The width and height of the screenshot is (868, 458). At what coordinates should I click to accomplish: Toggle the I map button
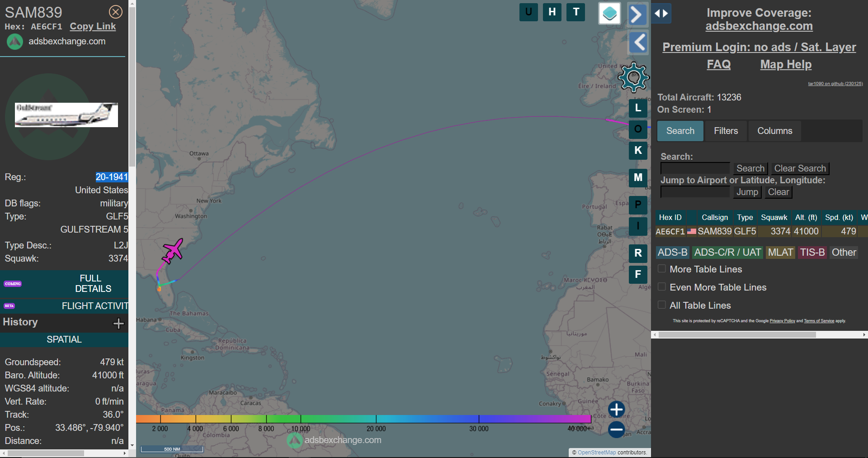pos(638,226)
